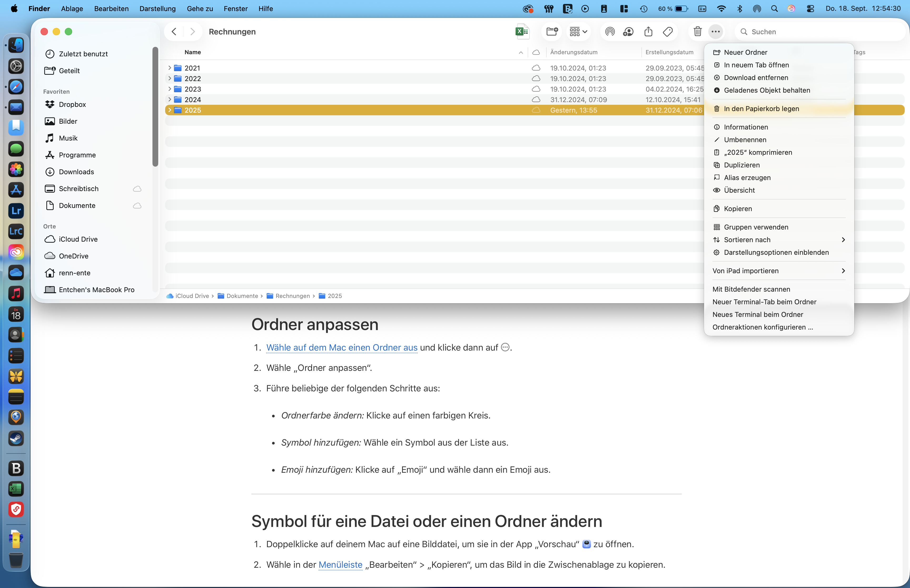
Task: Toggle "Gruppen verwenden" in the context menu
Action: point(756,227)
